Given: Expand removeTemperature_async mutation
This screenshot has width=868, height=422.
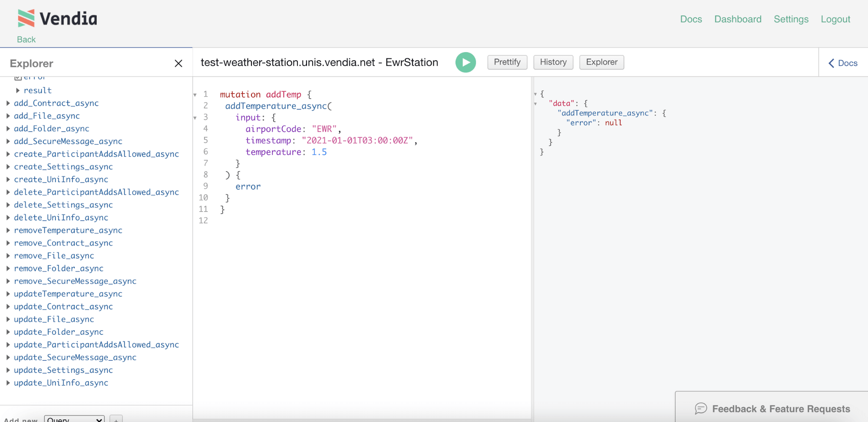Looking at the screenshot, I should [8, 230].
